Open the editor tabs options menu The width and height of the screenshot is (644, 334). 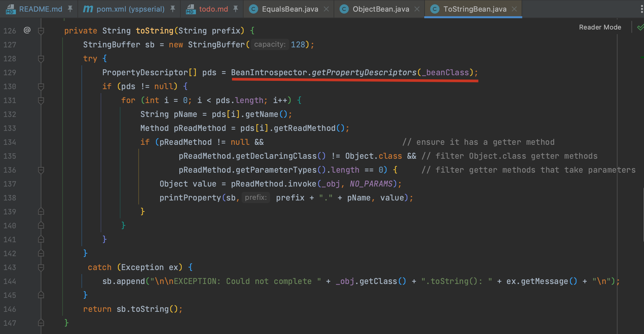[x=642, y=9]
